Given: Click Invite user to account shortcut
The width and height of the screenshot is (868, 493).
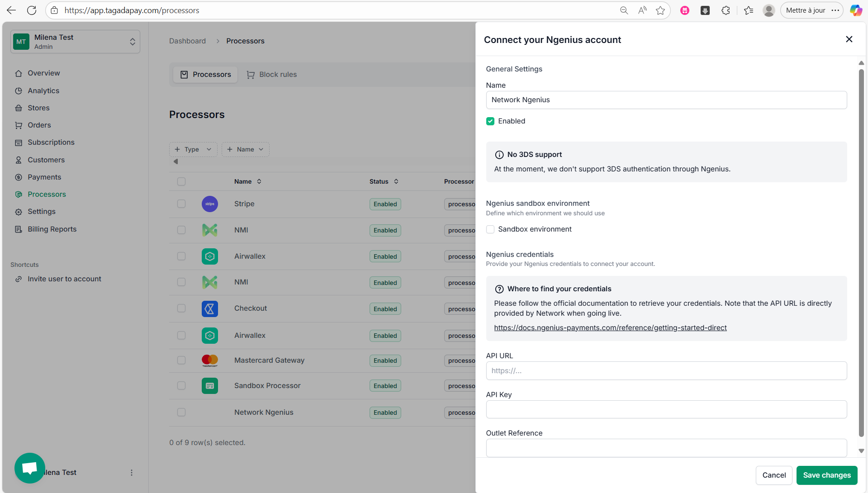Looking at the screenshot, I should coord(64,279).
